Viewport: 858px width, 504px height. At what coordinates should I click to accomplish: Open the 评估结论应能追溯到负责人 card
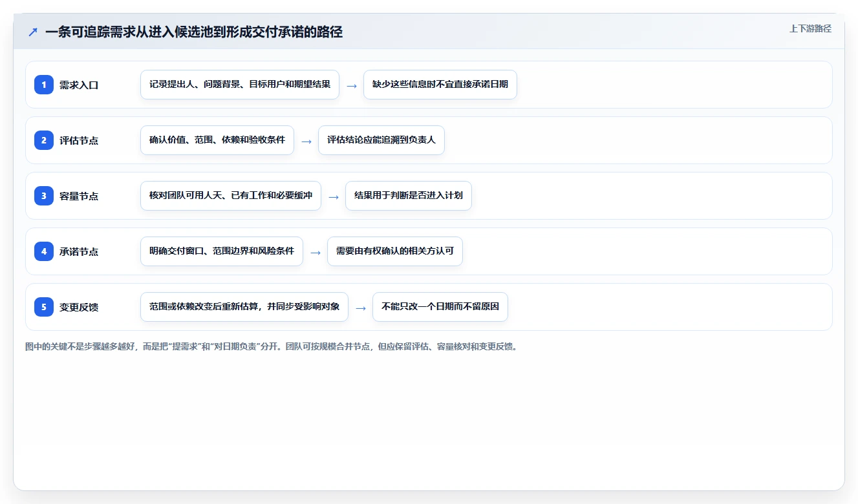pyautogui.click(x=381, y=140)
